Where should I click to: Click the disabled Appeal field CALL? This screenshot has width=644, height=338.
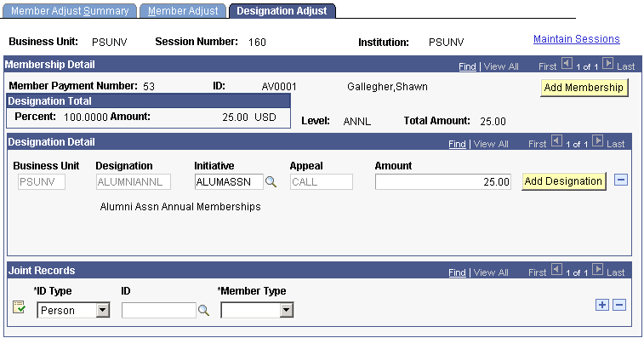coord(322,181)
